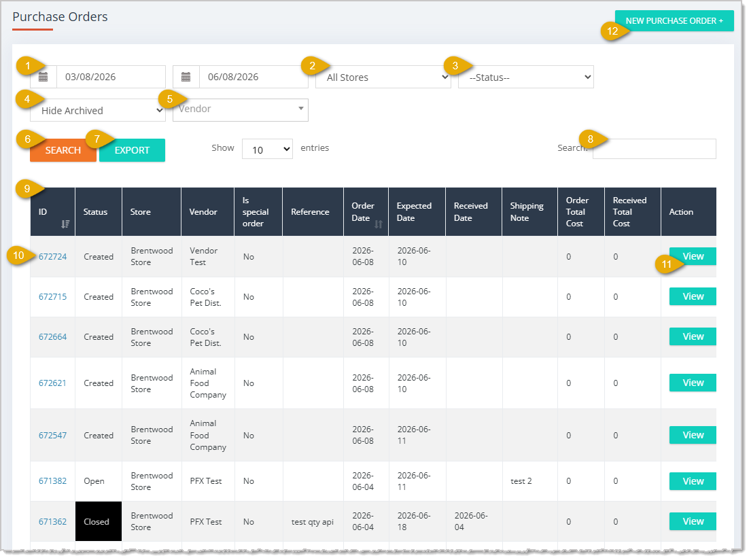749x560 pixels.
Task: Open purchase order 672724 link
Action: [52, 257]
